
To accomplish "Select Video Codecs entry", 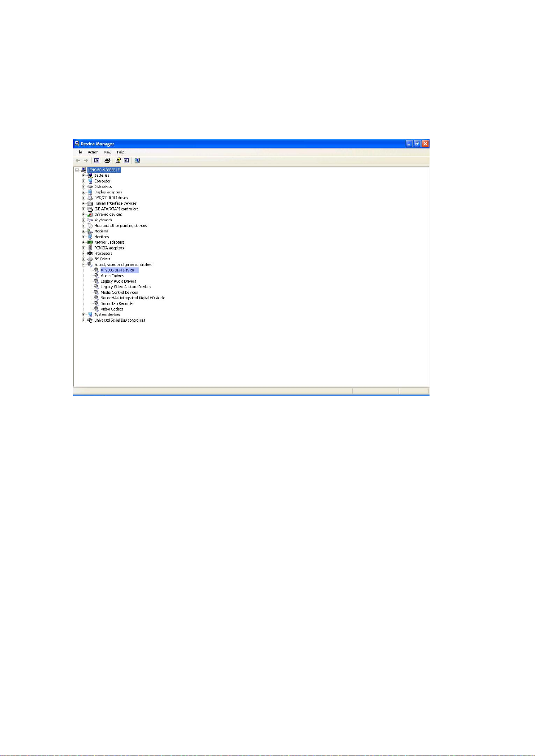I will click(x=112, y=309).
